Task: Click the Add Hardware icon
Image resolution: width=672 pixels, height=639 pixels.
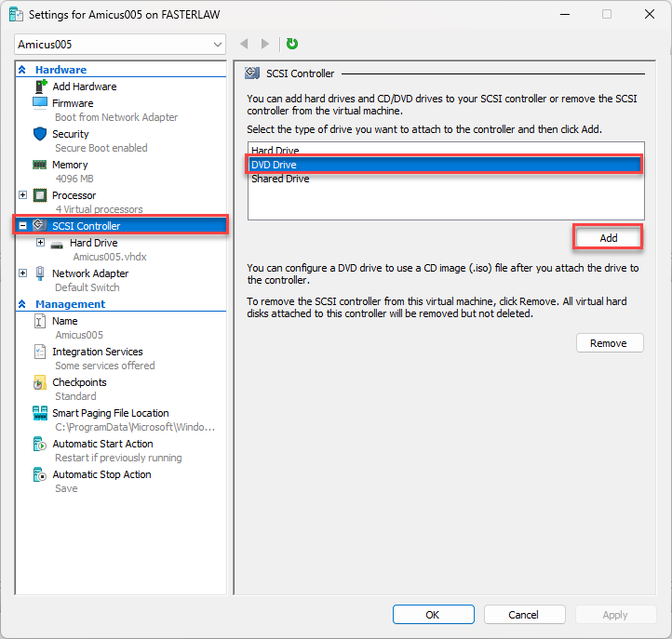Action: (40, 87)
